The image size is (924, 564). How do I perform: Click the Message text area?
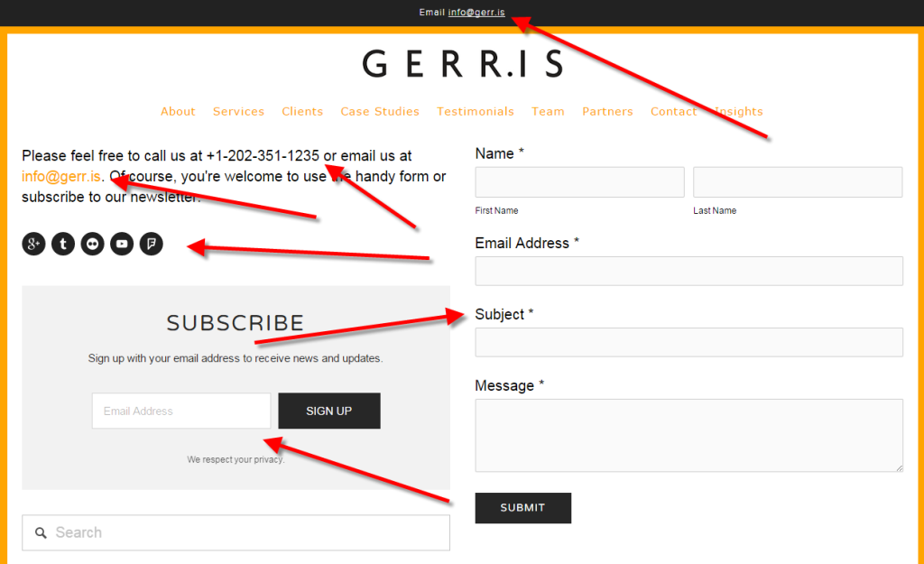click(688, 435)
